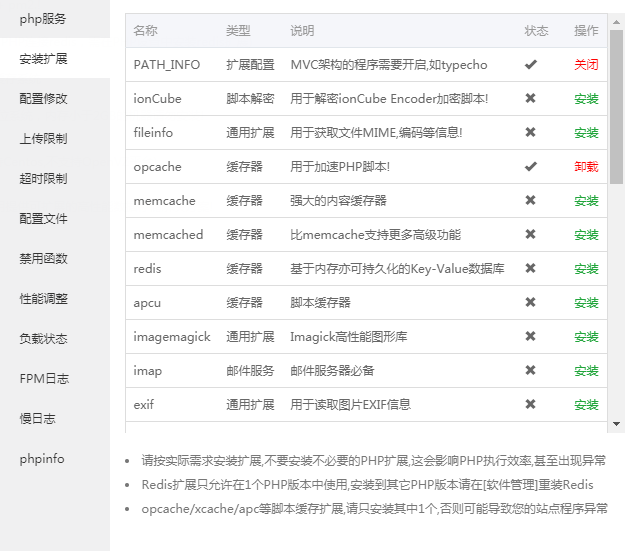Viewport: 637px width, 551px height.
Task: Click the memcached X status icon
Action: pyautogui.click(x=530, y=234)
